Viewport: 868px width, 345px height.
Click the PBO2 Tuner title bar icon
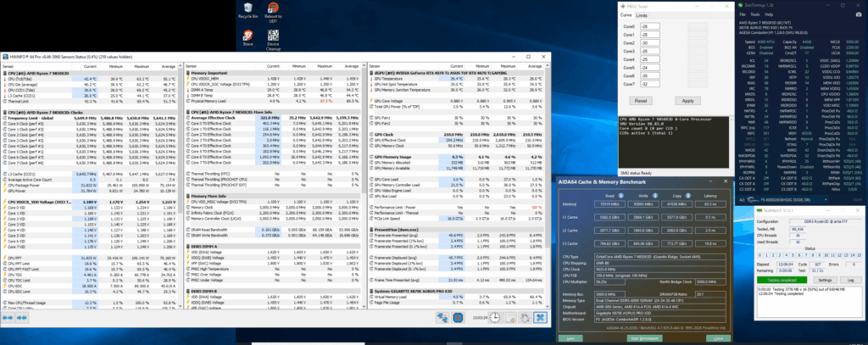tap(623, 6)
